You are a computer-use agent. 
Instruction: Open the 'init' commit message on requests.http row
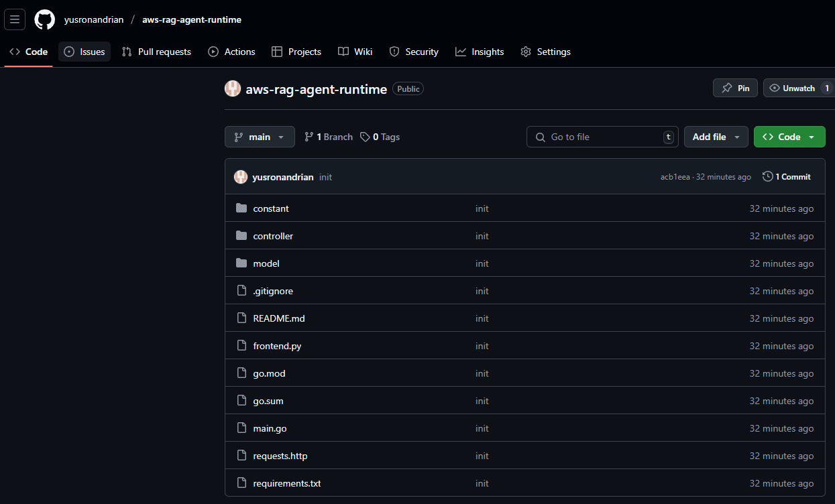tap(482, 456)
